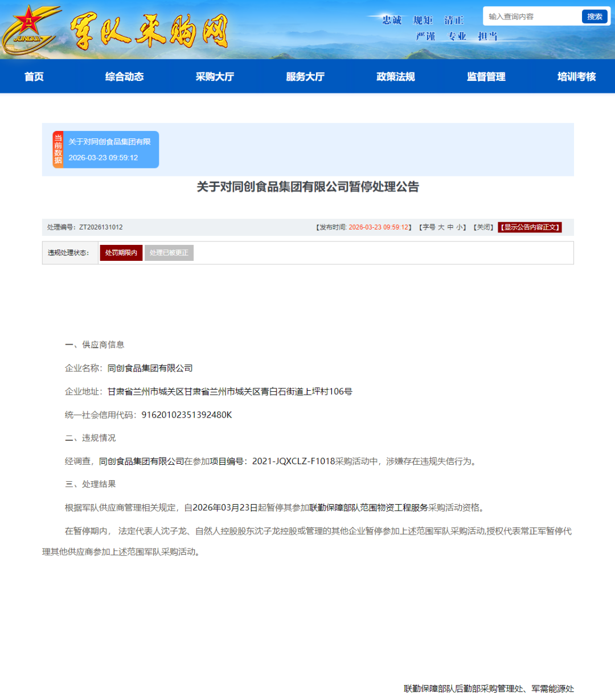The image size is (615, 700).
Task: Click the orange 当前数据 badge
Action: coord(57,149)
